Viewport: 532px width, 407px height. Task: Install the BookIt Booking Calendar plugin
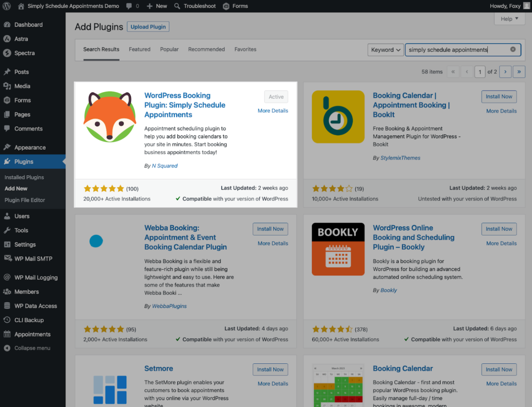point(499,97)
